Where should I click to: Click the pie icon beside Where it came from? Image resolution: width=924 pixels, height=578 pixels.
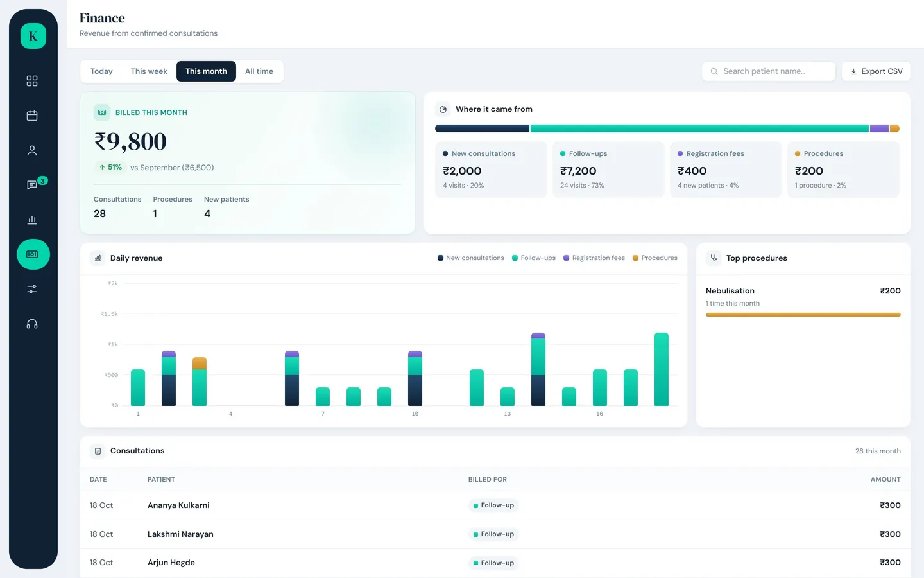(443, 109)
